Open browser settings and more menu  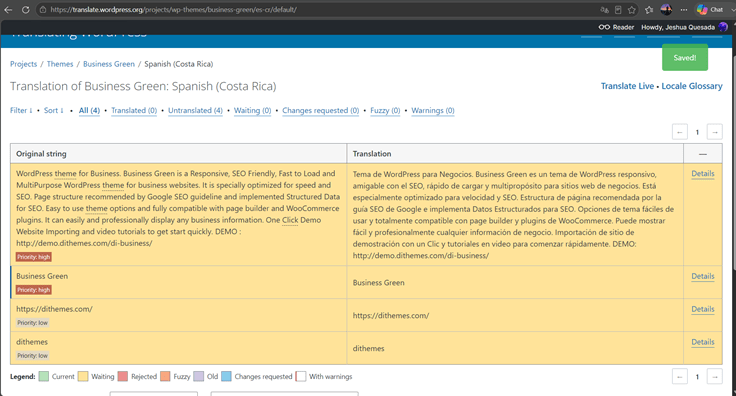(684, 9)
